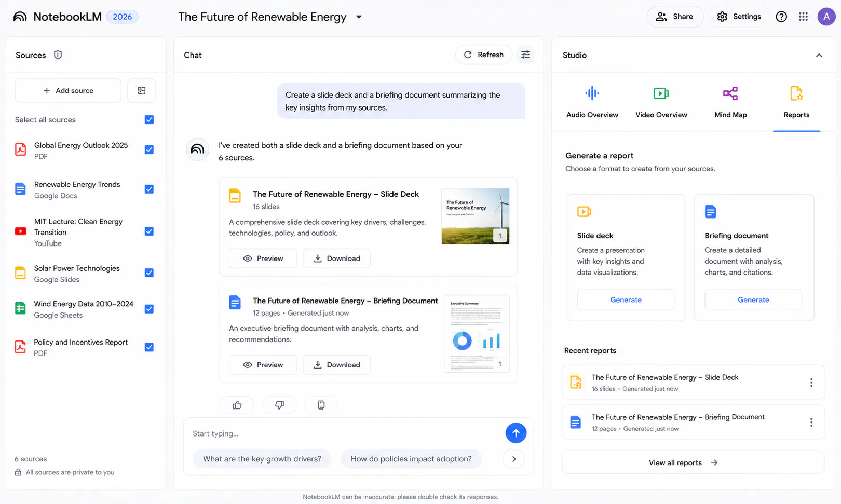
Task: Open the Slide Deck thumbnail preview
Action: click(x=476, y=216)
